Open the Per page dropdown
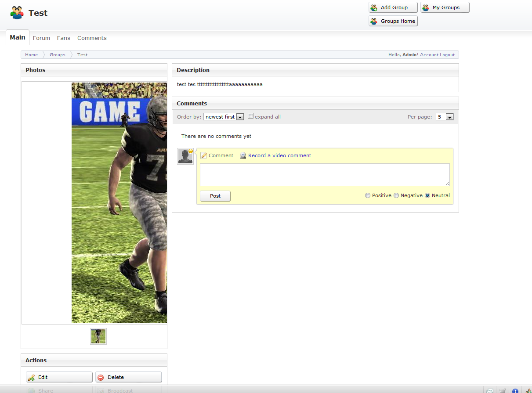Image resolution: width=532 pixels, height=393 pixels. [445, 117]
